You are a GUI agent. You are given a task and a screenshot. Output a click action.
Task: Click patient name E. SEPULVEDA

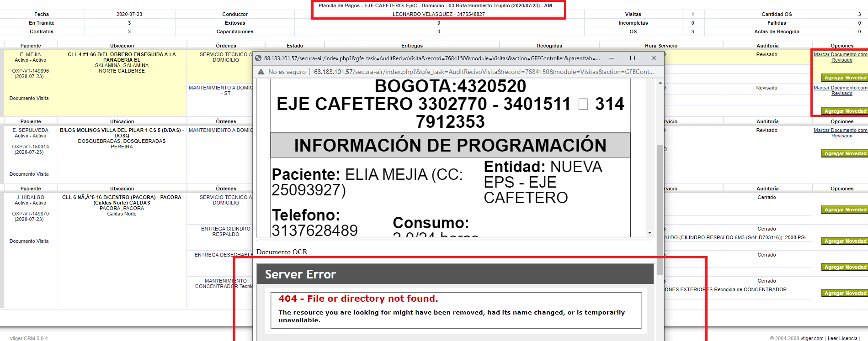pyautogui.click(x=30, y=130)
